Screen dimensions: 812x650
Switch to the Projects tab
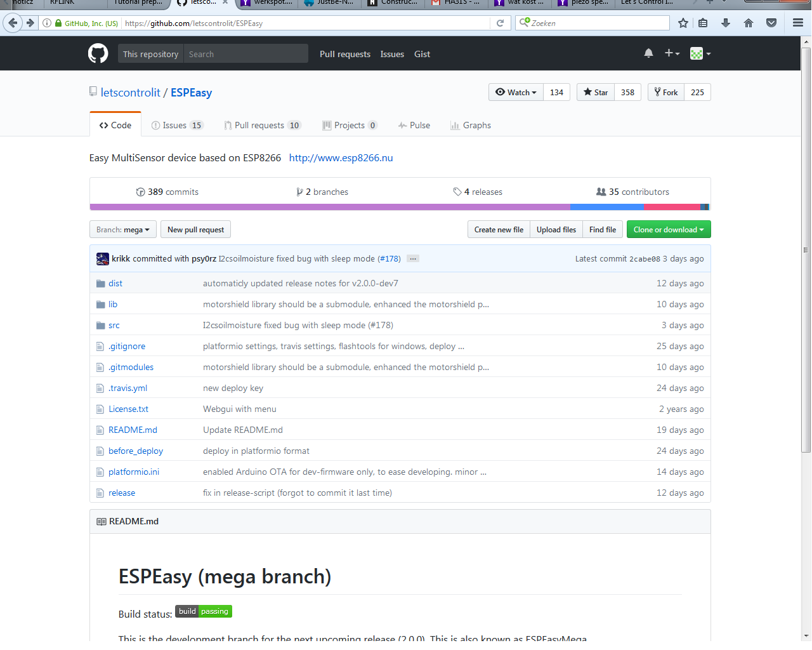(x=350, y=125)
